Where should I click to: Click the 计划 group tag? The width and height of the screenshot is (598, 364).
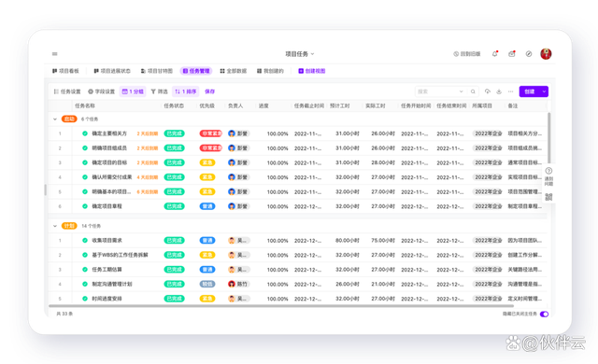(69, 226)
